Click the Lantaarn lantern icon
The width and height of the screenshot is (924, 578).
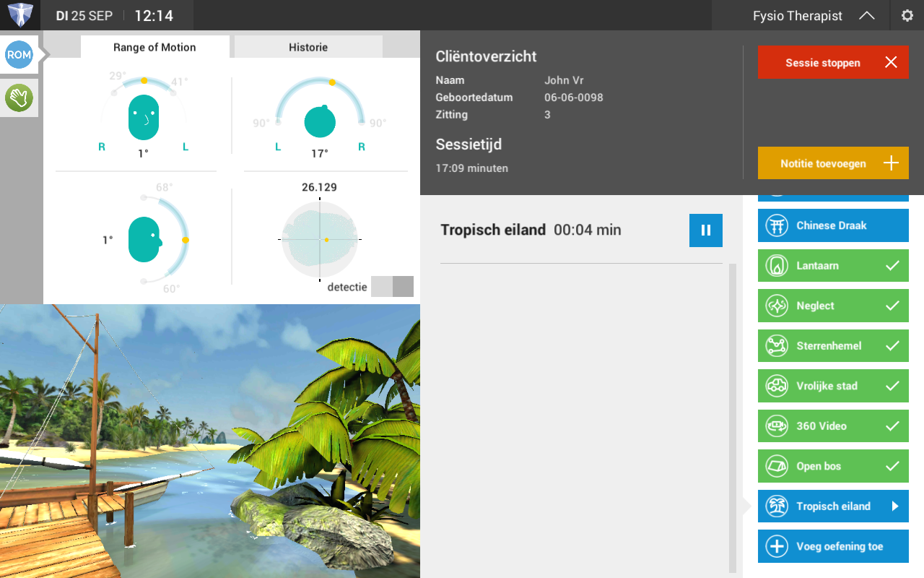(x=777, y=265)
